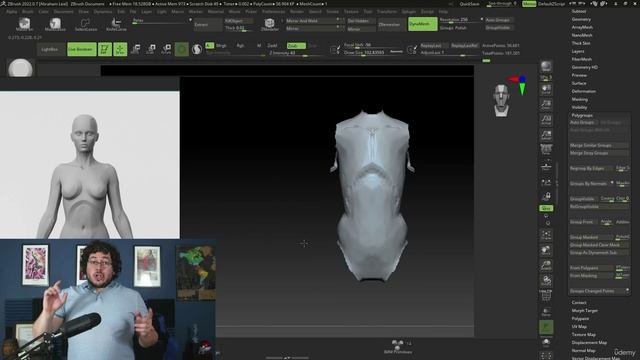Click the Zoom icon in right shelf
This screenshot has width=640, height=360.
(x=546, y=104)
